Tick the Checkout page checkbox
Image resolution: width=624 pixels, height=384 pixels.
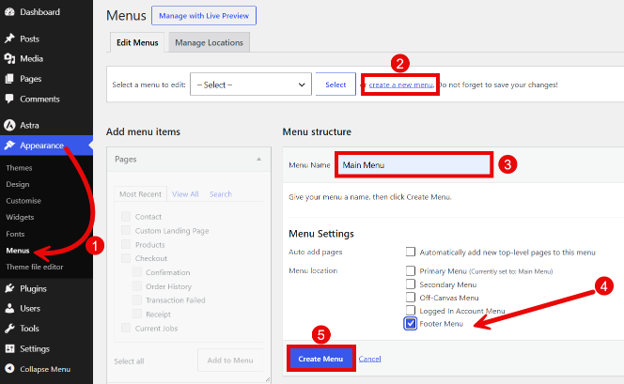coord(126,258)
